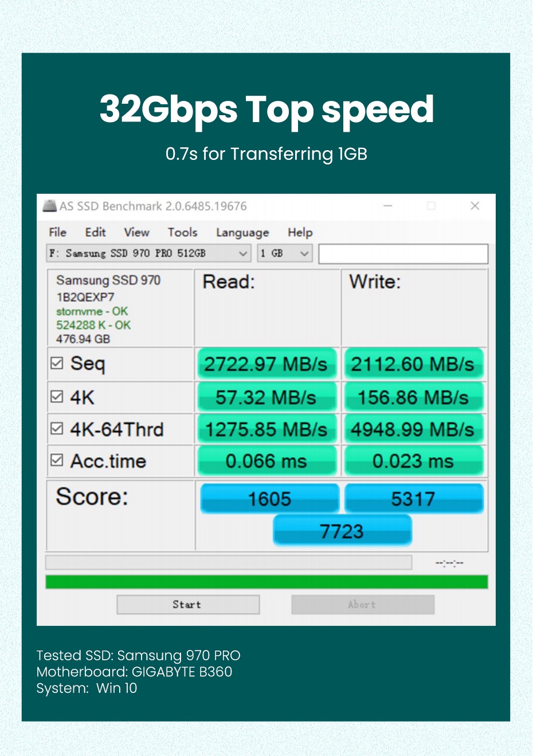Disable the 4K-64Thrd test checkbox
Screen dimensions: 533x756
click(x=57, y=429)
